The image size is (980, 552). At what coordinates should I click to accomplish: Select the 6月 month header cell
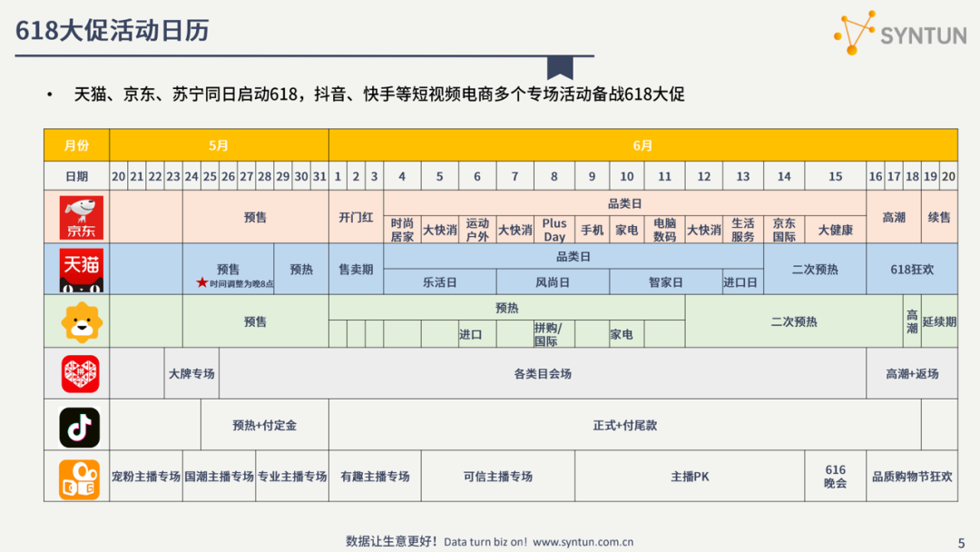tap(643, 145)
